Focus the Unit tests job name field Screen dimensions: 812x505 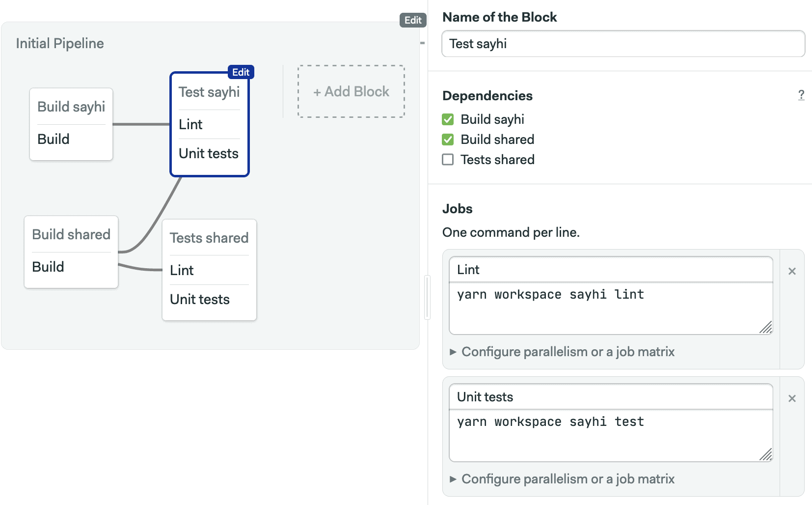tap(611, 397)
